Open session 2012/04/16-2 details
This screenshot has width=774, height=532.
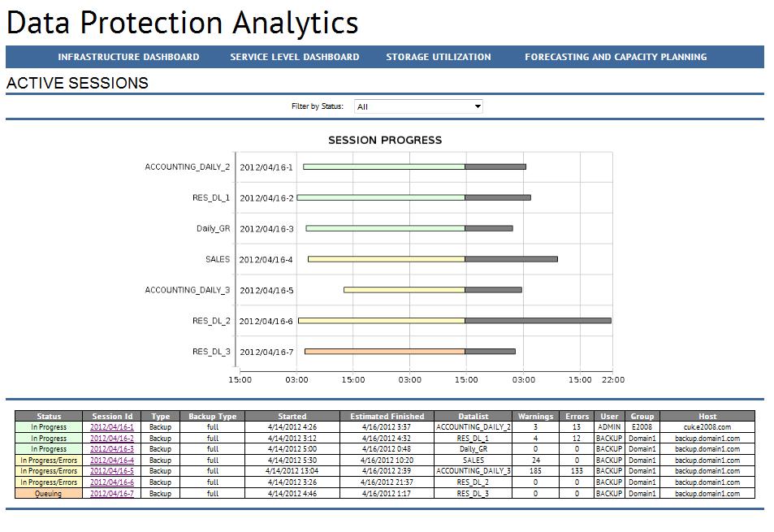click(113, 439)
